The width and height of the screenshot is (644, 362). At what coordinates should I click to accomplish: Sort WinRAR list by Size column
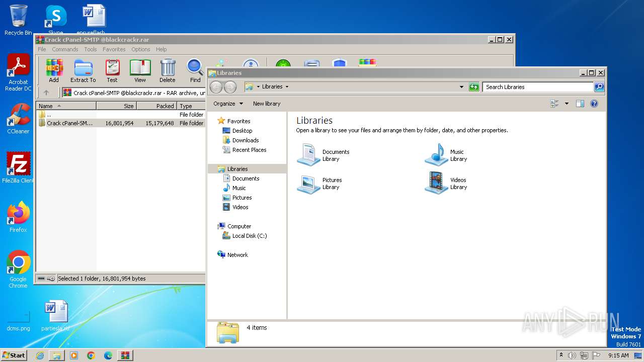click(116, 106)
